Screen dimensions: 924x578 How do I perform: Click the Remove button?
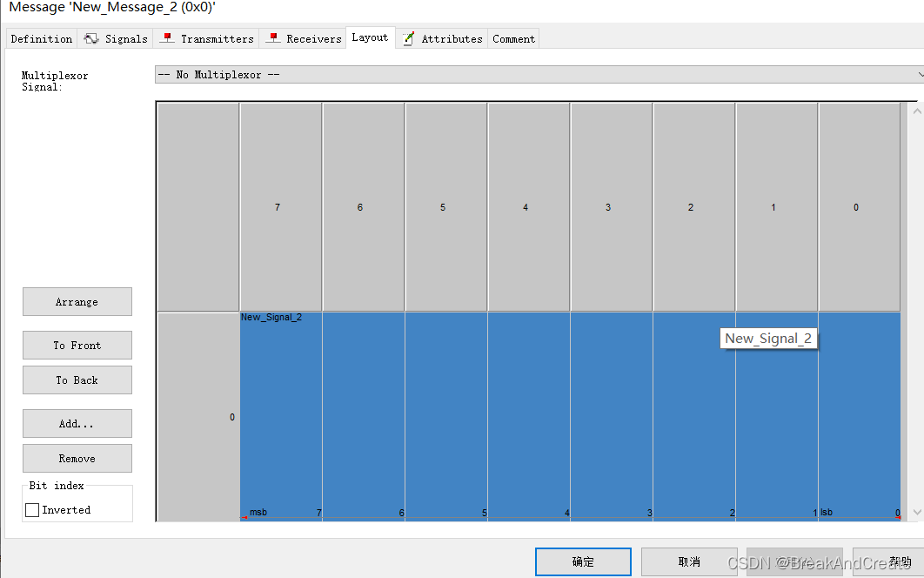(77, 458)
